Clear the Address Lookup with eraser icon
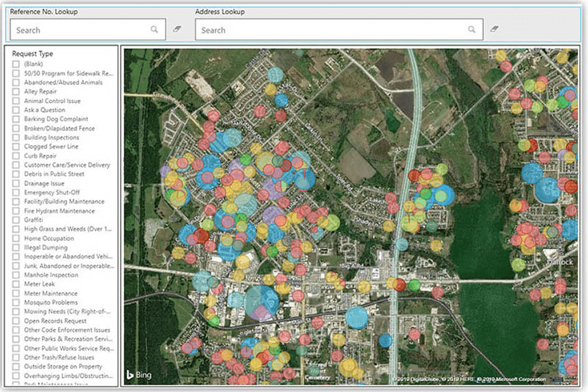 pyautogui.click(x=495, y=29)
